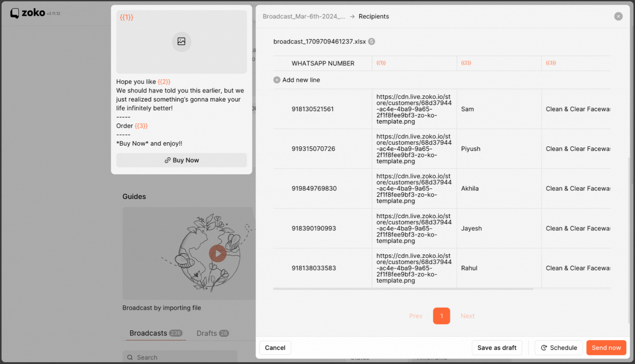Click the arrow between breadcrumb items
Image resolution: width=635 pixels, height=364 pixels.
pos(352,16)
